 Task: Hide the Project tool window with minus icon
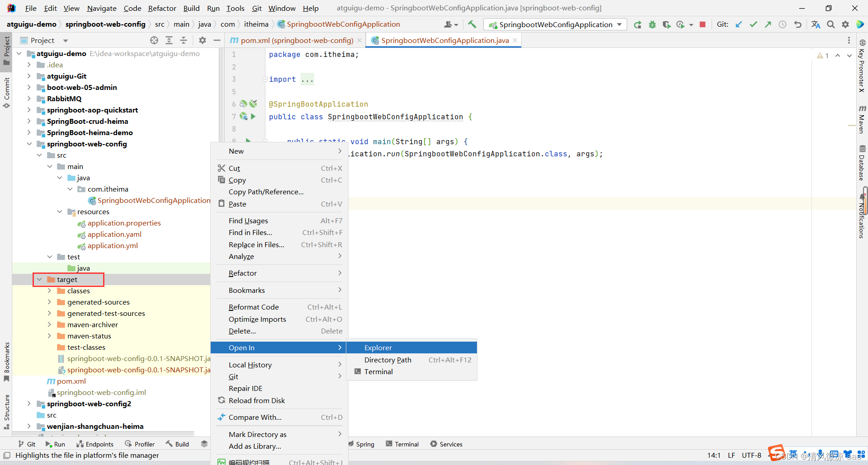click(x=217, y=40)
